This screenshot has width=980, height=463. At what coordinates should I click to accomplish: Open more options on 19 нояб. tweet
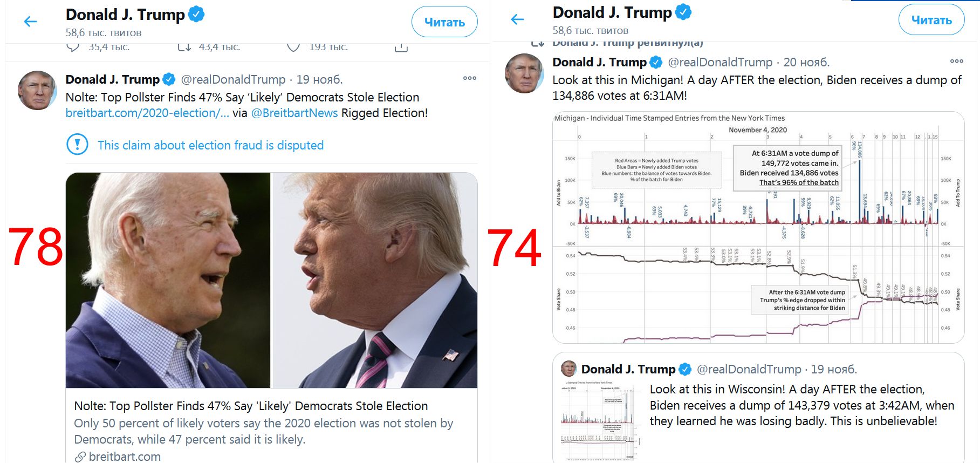click(470, 78)
